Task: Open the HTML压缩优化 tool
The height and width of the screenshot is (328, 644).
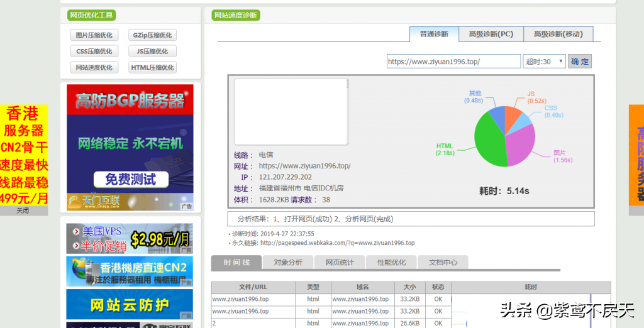Action: pos(152,67)
